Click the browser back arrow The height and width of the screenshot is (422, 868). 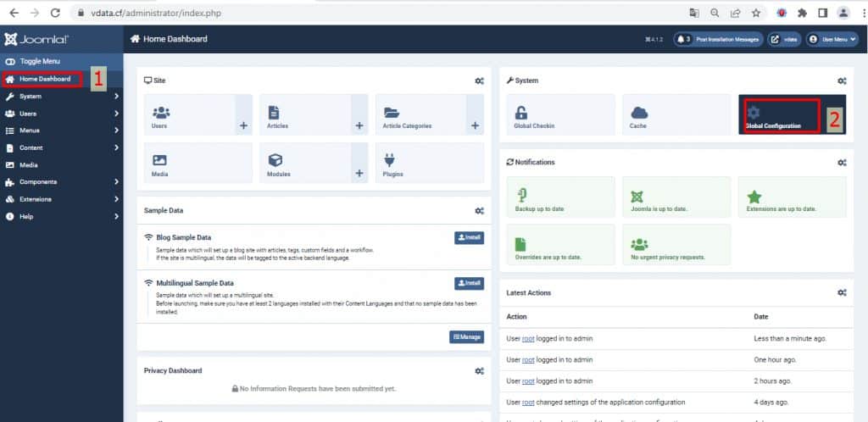(x=14, y=13)
